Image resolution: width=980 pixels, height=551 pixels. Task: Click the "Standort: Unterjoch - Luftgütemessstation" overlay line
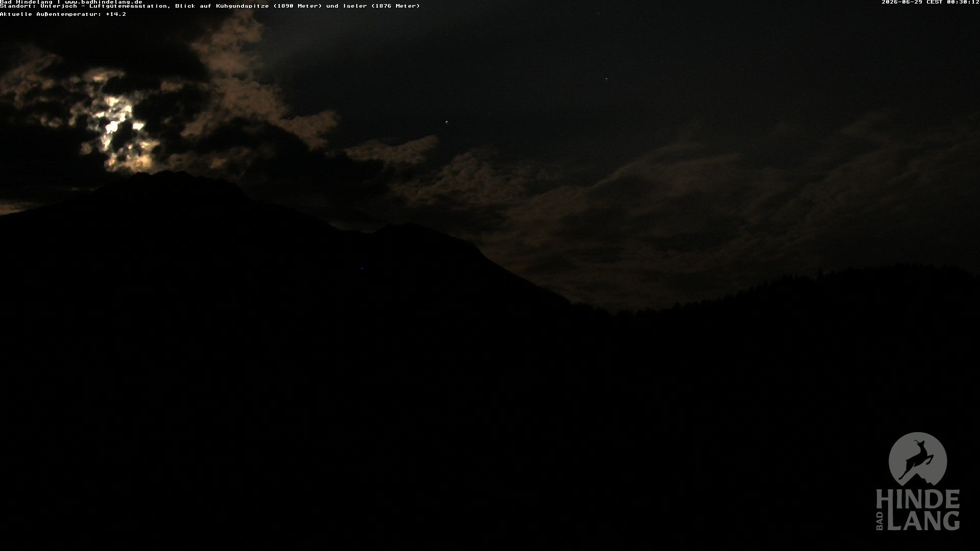(210, 6)
